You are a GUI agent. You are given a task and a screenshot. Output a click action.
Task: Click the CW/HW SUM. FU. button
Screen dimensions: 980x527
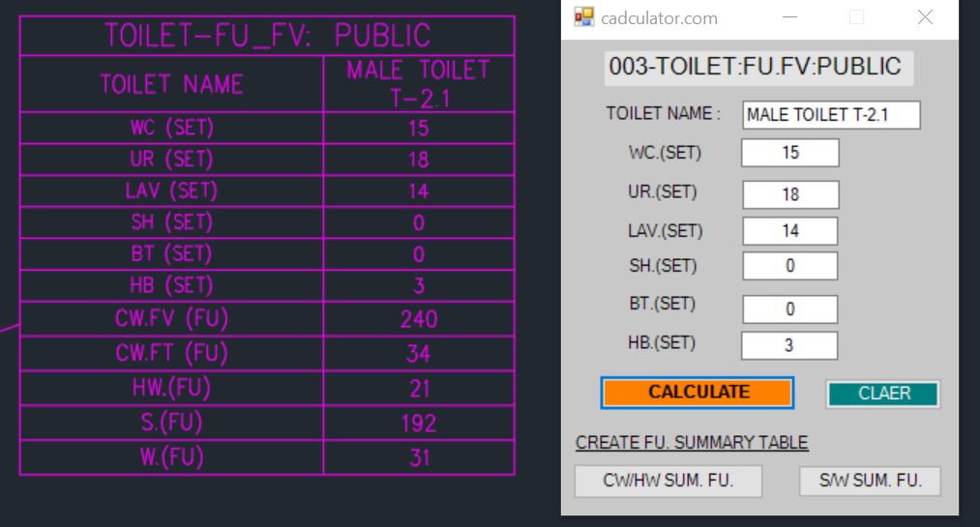coord(668,481)
